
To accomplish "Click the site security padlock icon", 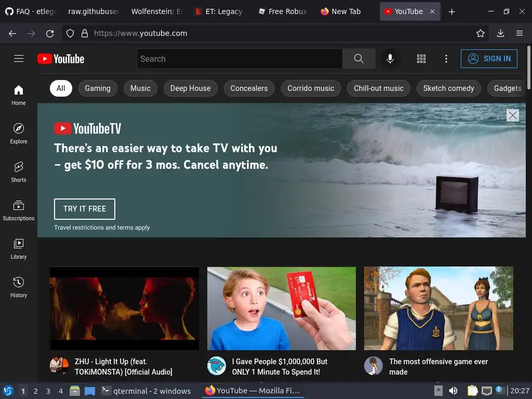I will (x=85, y=33).
